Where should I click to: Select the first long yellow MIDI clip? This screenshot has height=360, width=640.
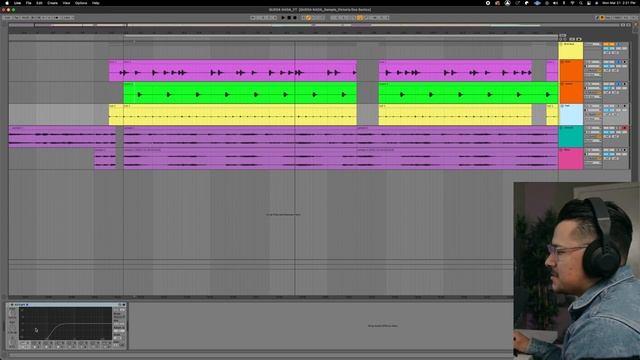click(240, 115)
